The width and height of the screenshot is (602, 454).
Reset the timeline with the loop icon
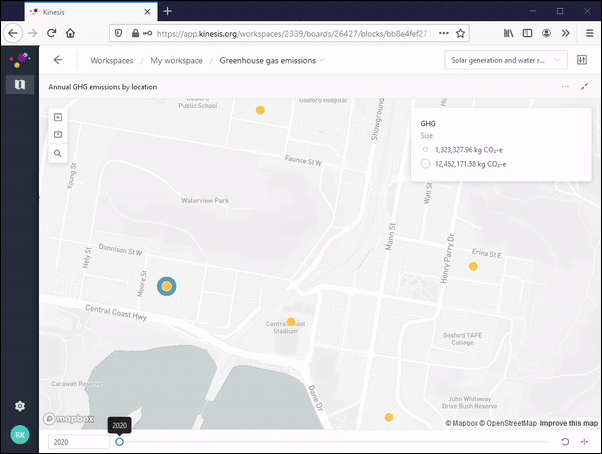(x=565, y=442)
